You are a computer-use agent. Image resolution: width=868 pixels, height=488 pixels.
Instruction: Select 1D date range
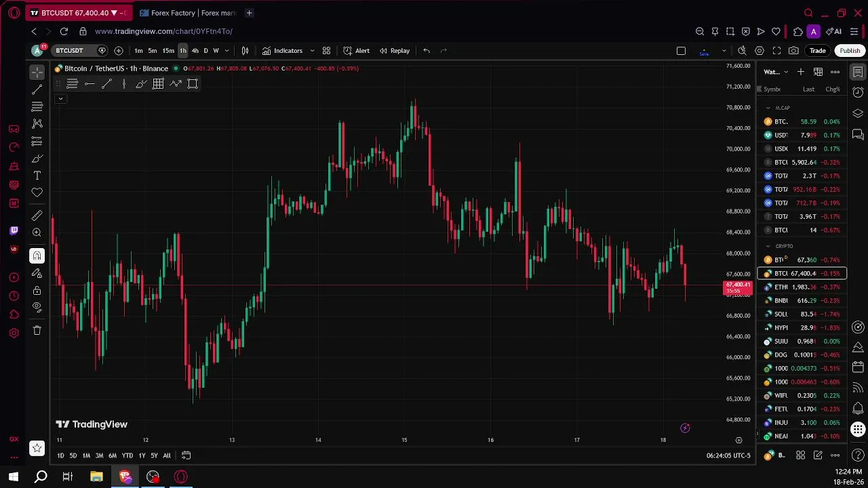pos(60,455)
